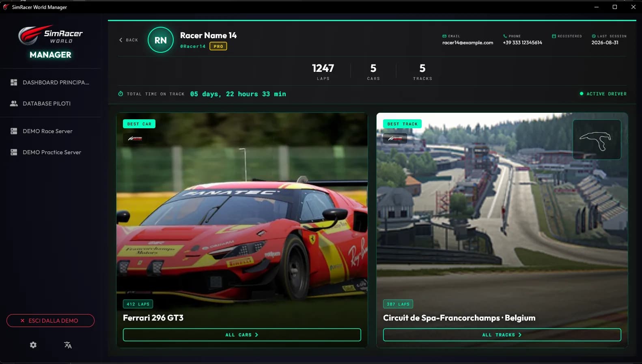Click the Registered calendar icon

tap(554, 36)
